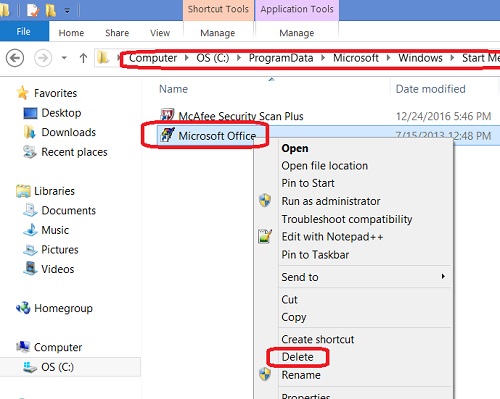This screenshot has width=500, height=399.
Task: Open Desktop in Favorites
Action: [x=61, y=113]
